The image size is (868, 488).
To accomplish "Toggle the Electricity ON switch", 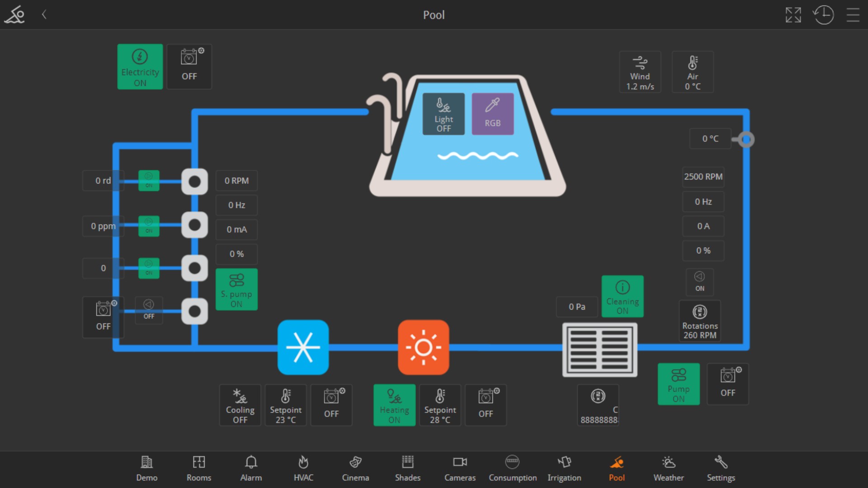I will click(140, 66).
